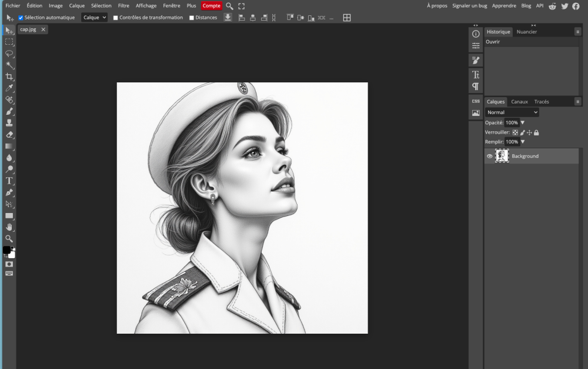Viewport: 588px width, 369px height.
Task: Select the Hand tool
Action: [x=9, y=227]
